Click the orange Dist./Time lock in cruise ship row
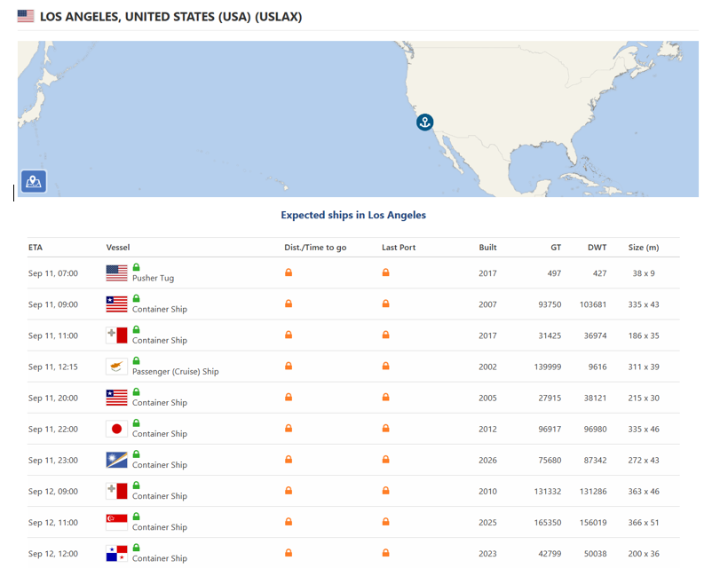This screenshot has width=728, height=584. [289, 366]
